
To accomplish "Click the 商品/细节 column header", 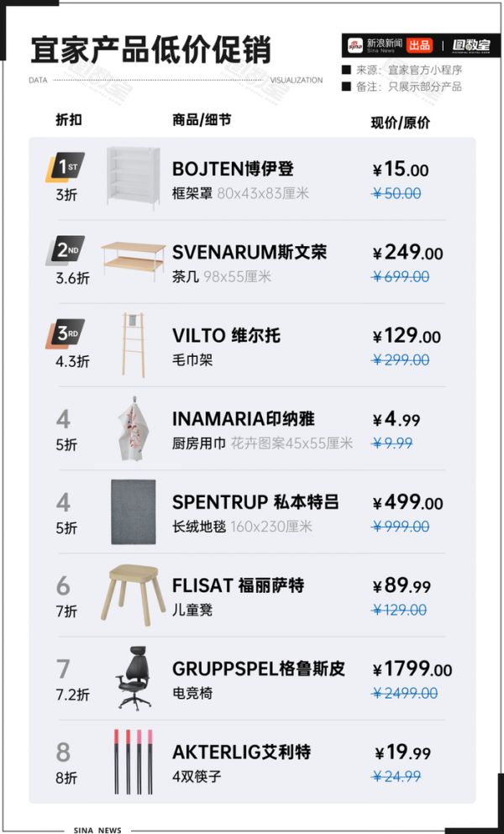I will point(201,120).
